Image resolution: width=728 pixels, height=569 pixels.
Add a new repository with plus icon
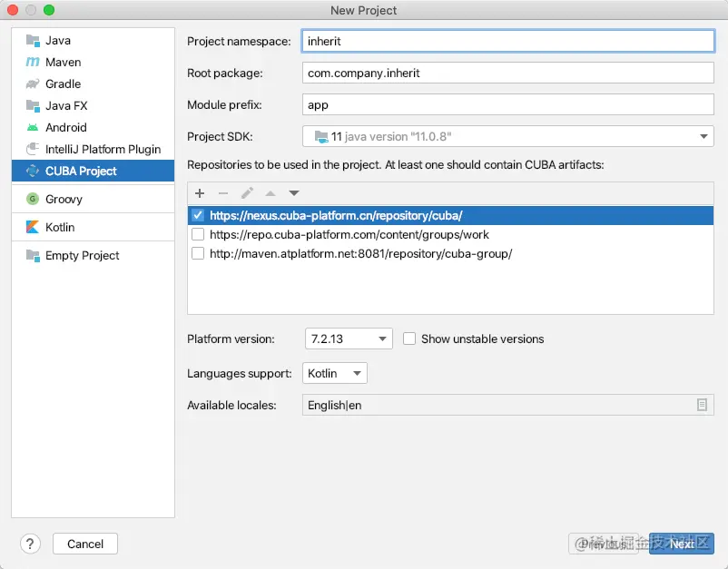pos(200,193)
